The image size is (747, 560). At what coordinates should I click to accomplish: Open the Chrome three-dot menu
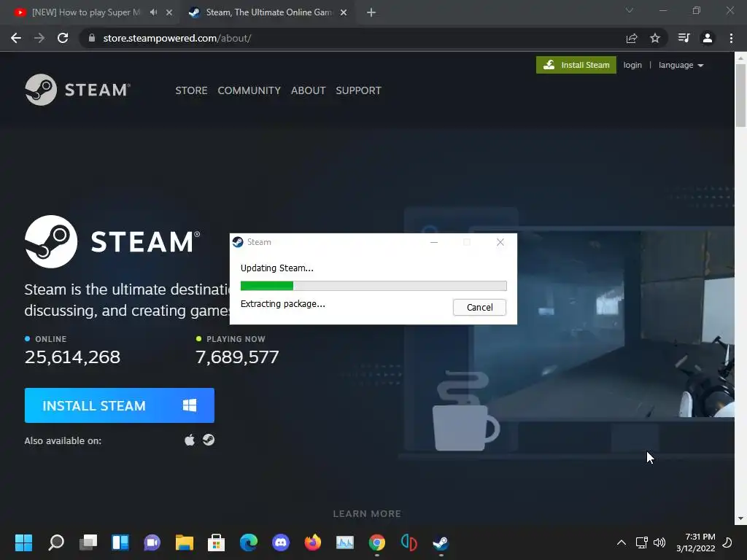[731, 38]
